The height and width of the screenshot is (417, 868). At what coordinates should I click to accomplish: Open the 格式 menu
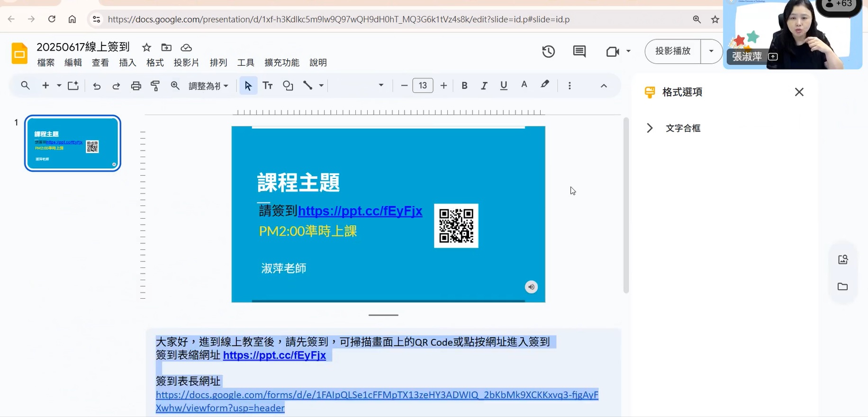[x=155, y=62]
